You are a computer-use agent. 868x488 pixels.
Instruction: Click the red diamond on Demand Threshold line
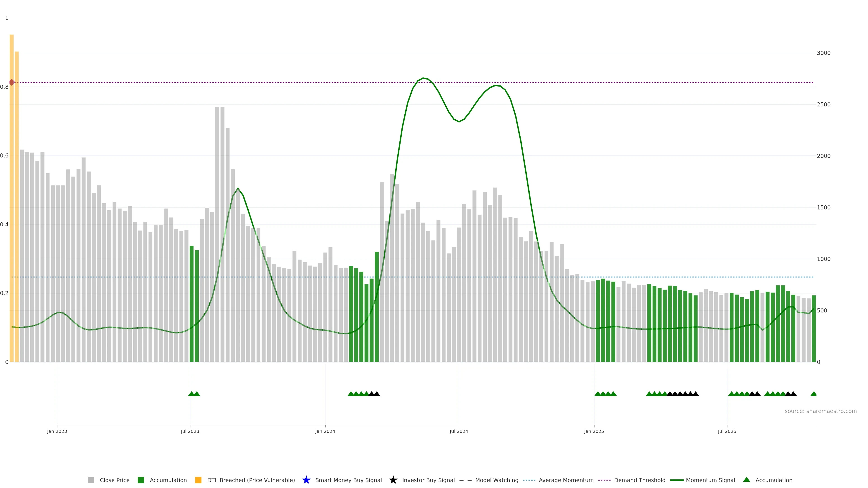[x=12, y=82]
